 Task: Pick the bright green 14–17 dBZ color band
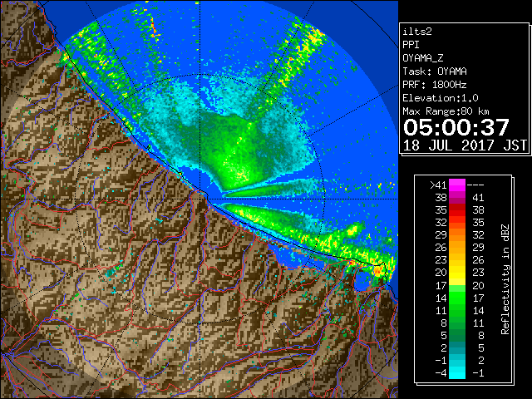pos(457,298)
